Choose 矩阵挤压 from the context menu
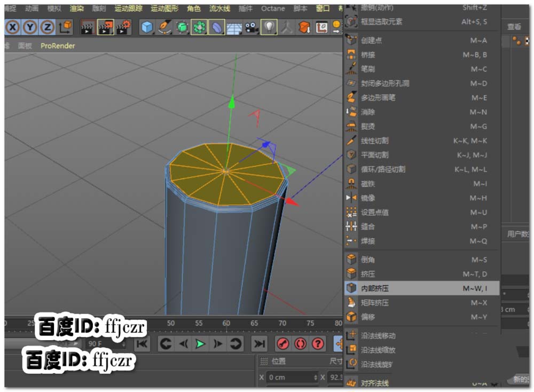 tap(421, 303)
